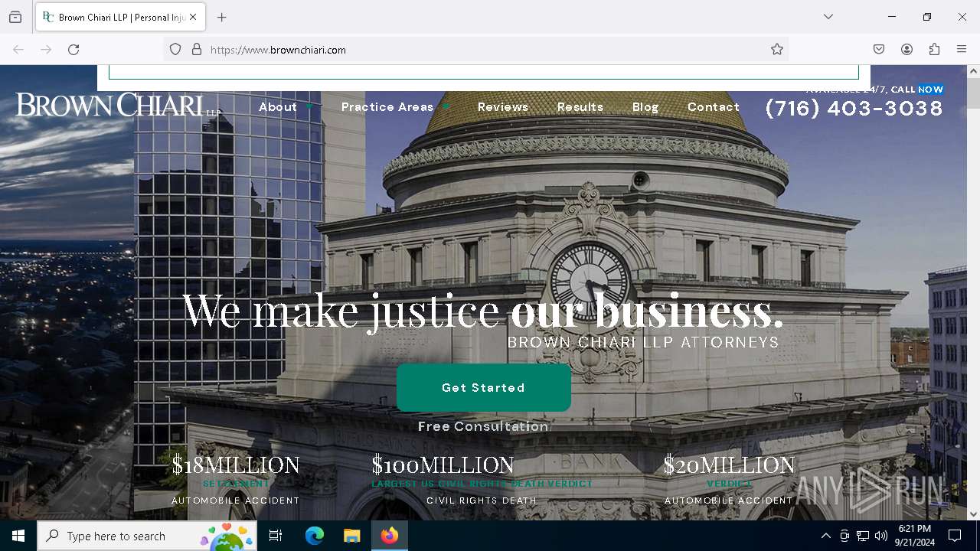Screen dimensions: 980x551
Task: Call the (716) 403-3038 phone link
Action: coord(854,108)
